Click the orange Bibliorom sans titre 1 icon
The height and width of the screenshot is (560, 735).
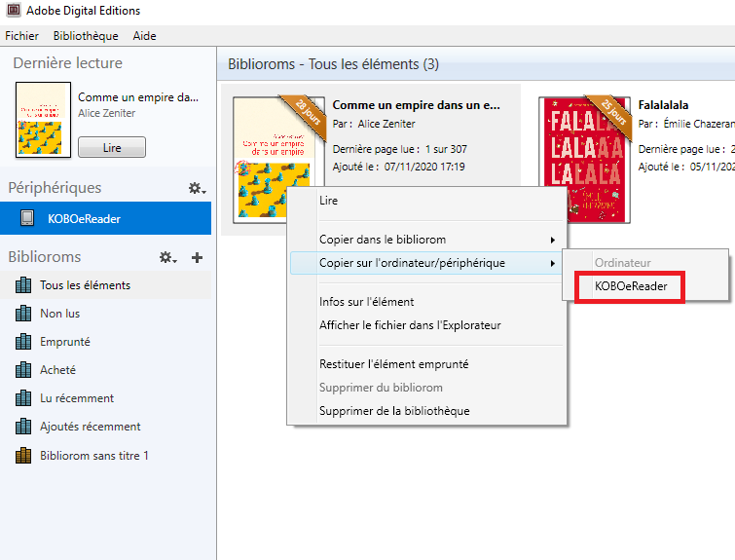click(x=23, y=456)
